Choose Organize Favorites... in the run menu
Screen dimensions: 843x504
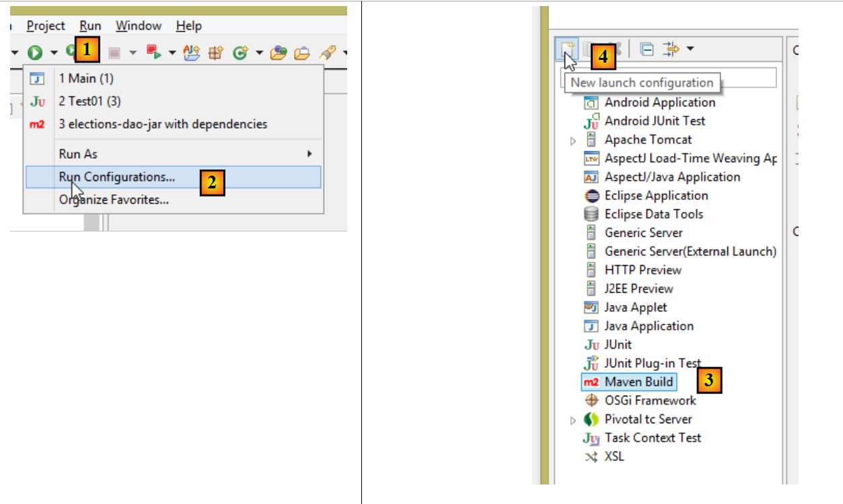point(113,200)
